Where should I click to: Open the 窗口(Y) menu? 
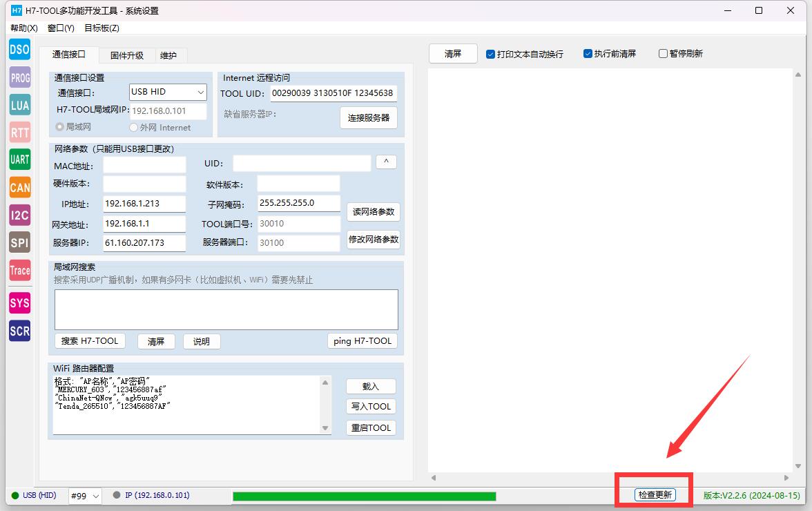click(61, 28)
